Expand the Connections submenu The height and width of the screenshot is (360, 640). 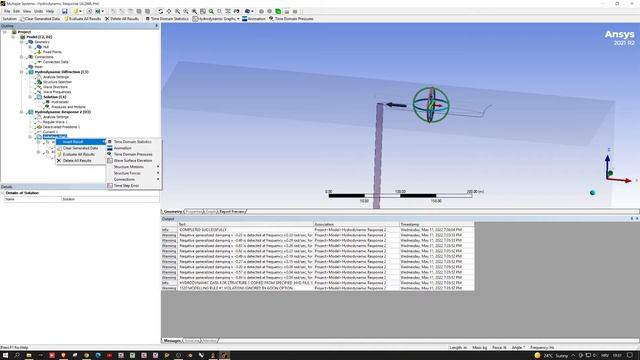coord(133,179)
